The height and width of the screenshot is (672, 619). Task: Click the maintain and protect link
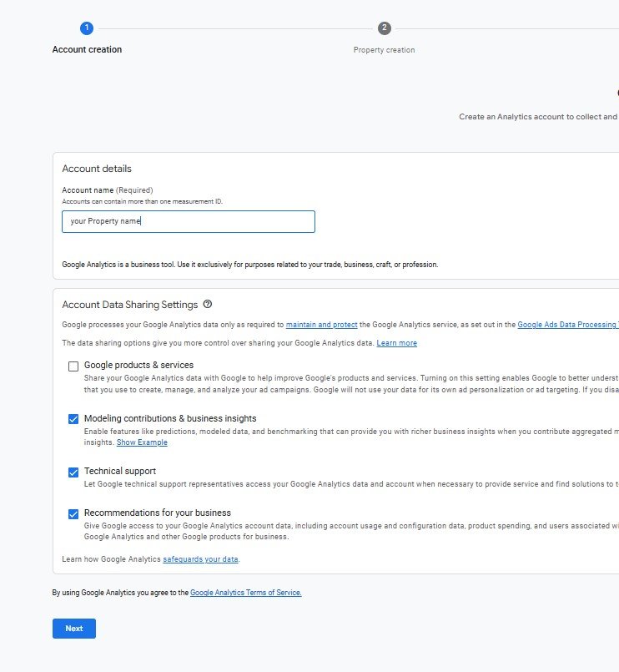(x=323, y=324)
